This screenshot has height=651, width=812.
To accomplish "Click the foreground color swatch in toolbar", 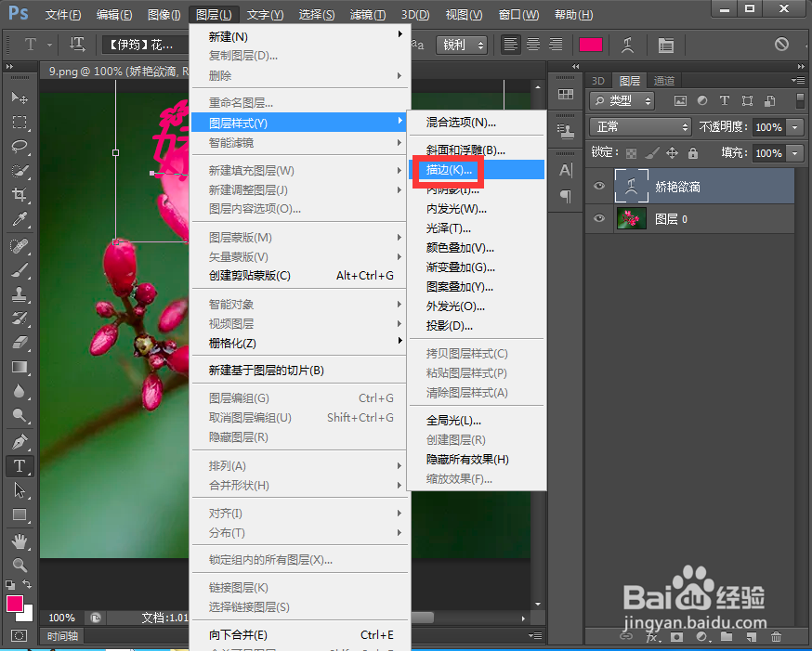I will point(15,604).
